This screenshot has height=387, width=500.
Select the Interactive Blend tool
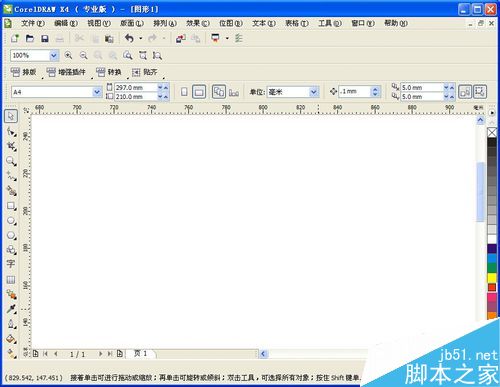pyautogui.click(x=11, y=294)
